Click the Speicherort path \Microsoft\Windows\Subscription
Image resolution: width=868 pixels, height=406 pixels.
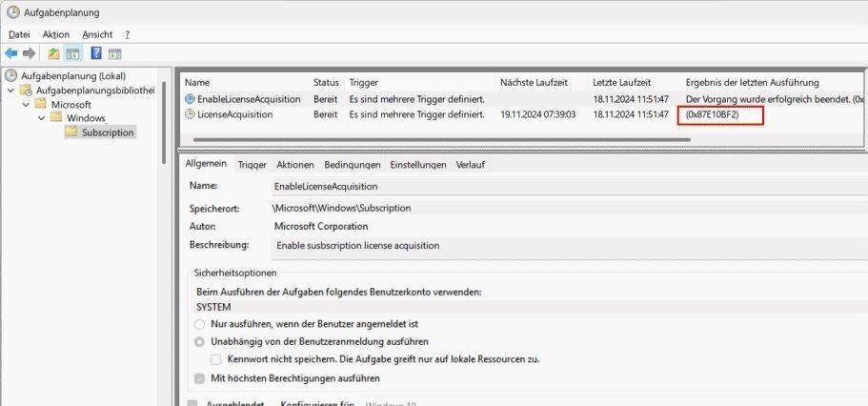(x=341, y=209)
